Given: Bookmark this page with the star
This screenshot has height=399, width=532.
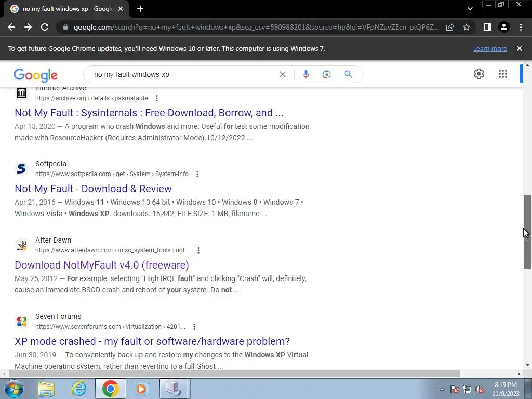Looking at the screenshot, I should 467,27.
